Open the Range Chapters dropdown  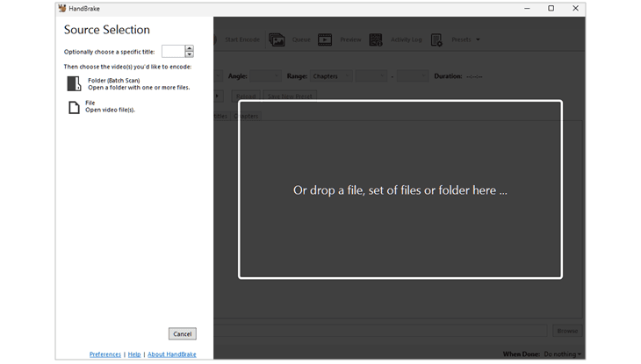[331, 76]
